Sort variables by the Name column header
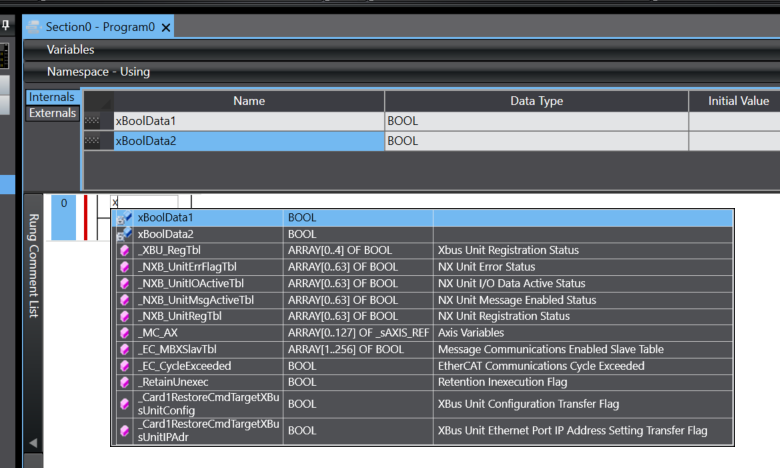The image size is (780, 468). click(x=248, y=101)
